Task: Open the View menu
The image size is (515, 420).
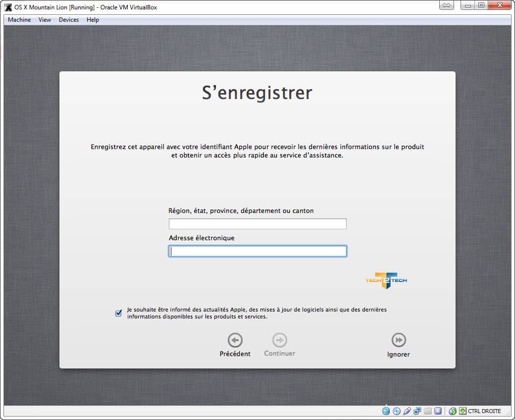Action: pos(45,20)
